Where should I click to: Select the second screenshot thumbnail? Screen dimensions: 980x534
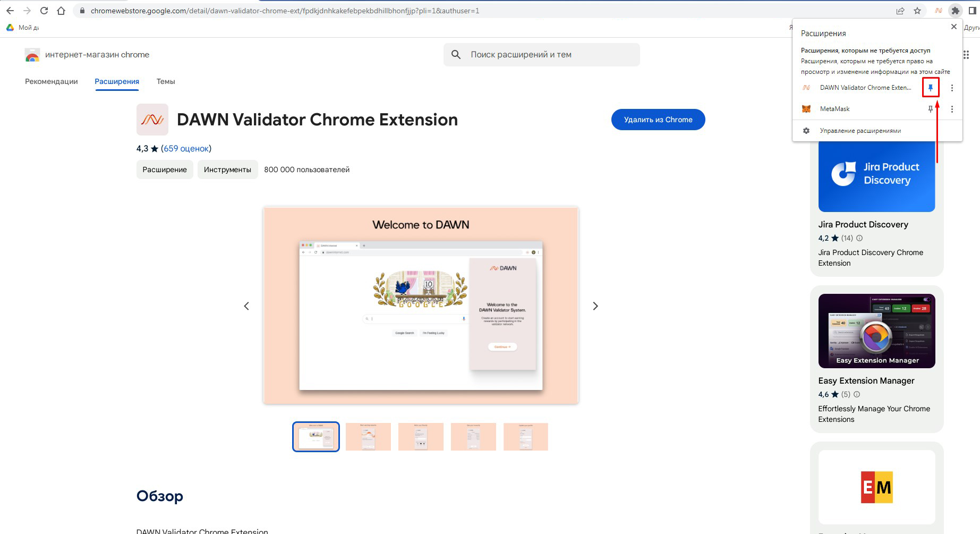point(368,437)
